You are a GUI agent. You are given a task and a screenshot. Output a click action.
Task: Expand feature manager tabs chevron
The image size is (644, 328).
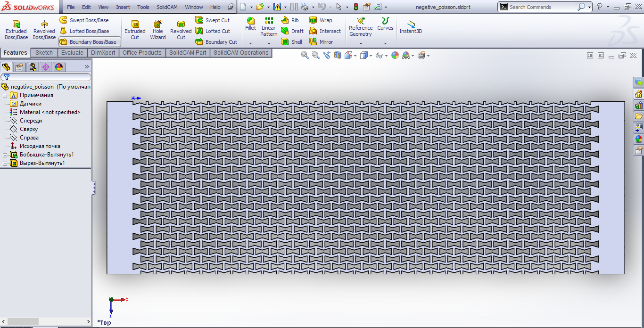point(87,67)
